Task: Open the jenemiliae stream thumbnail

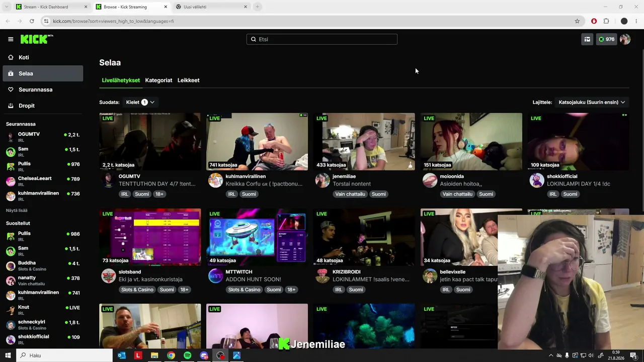Action: (364, 142)
